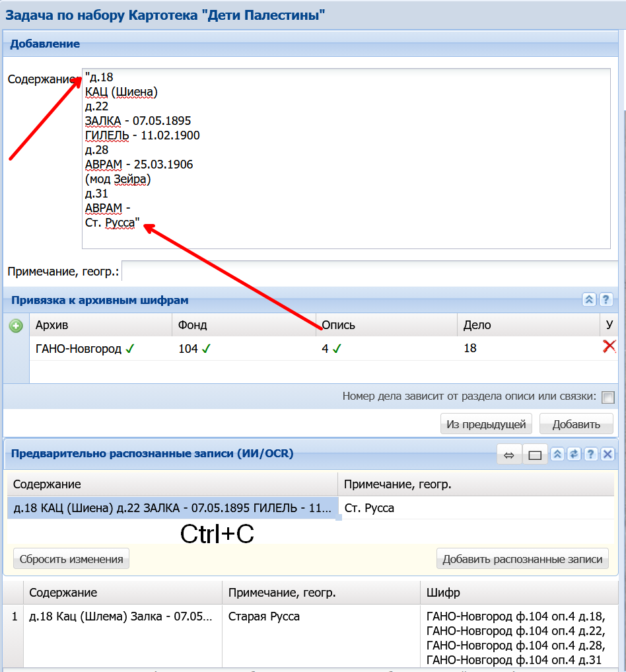Open help for the ИИ/OCR panel
Screen dimensions: 626x672
click(590, 454)
